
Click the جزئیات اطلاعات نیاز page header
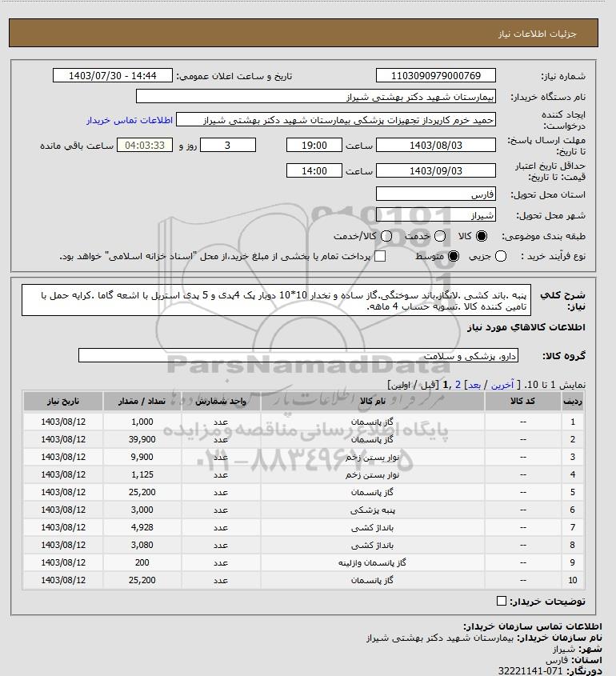(x=537, y=34)
